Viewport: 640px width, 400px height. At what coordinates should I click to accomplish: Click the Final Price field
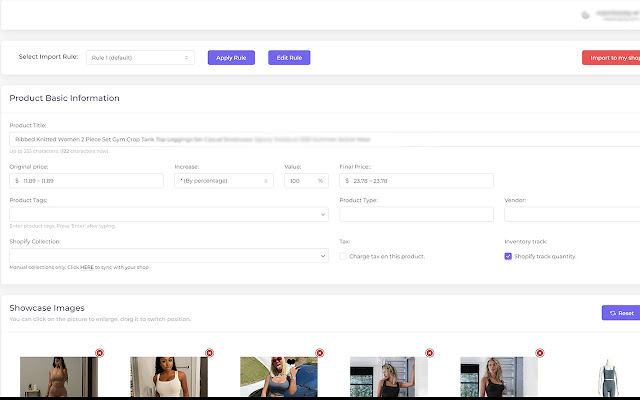(416, 181)
